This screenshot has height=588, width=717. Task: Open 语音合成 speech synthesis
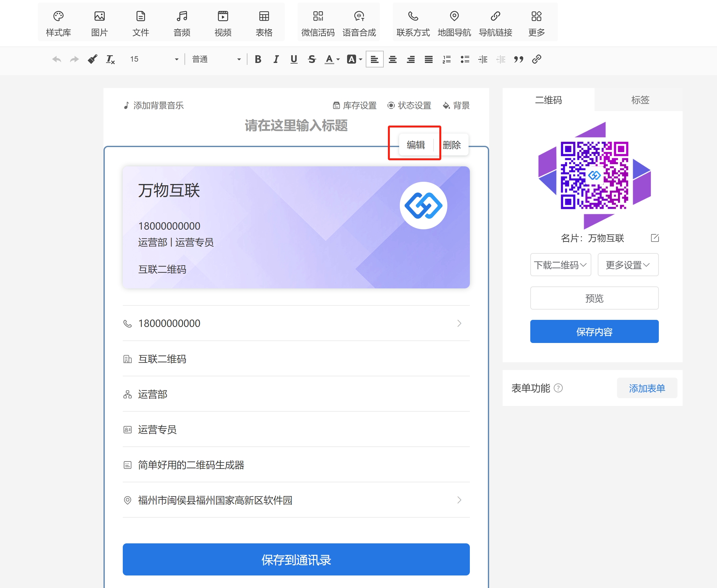coord(359,23)
